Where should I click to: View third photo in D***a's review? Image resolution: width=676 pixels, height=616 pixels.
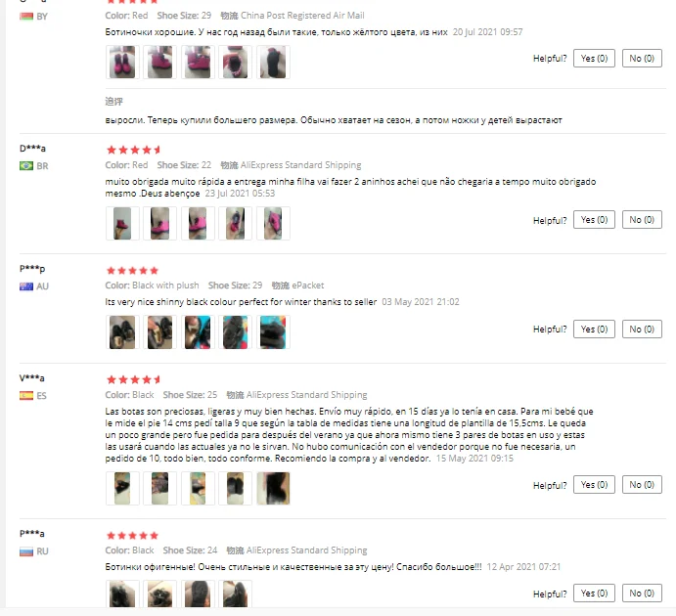[198, 224]
